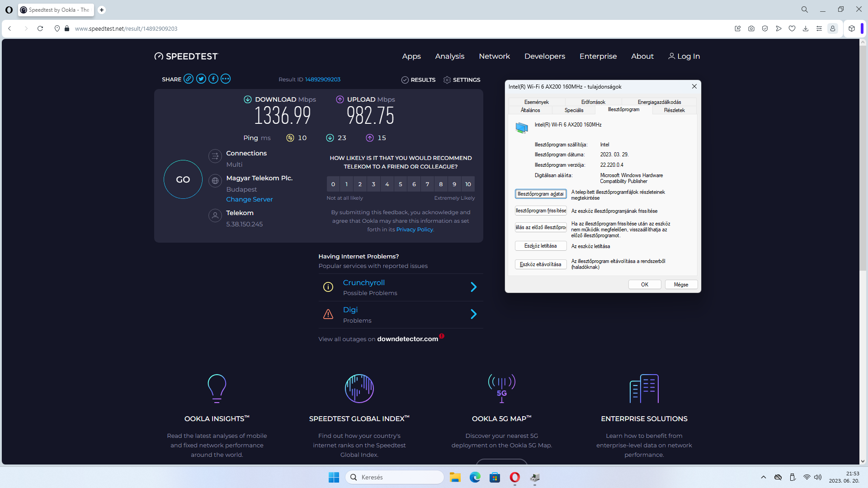
Task: Share result on Twitter icon
Action: click(x=201, y=79)
